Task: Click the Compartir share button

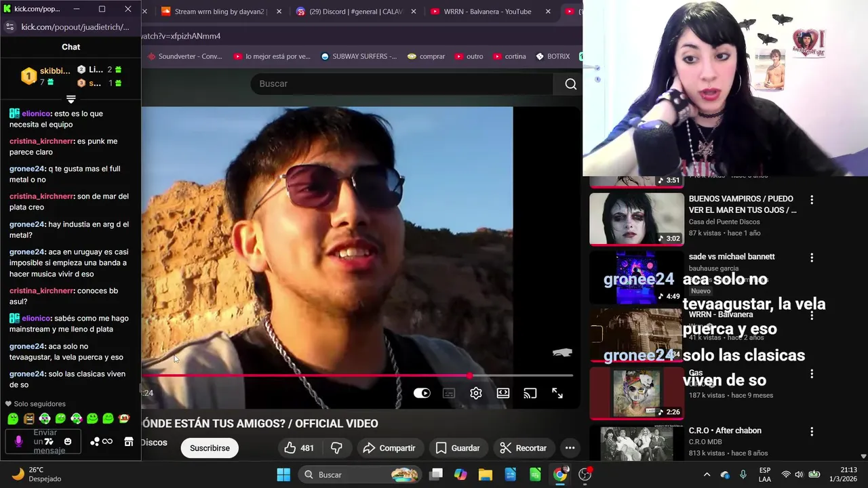Action: pyautogui.click(x=389, y=448)
